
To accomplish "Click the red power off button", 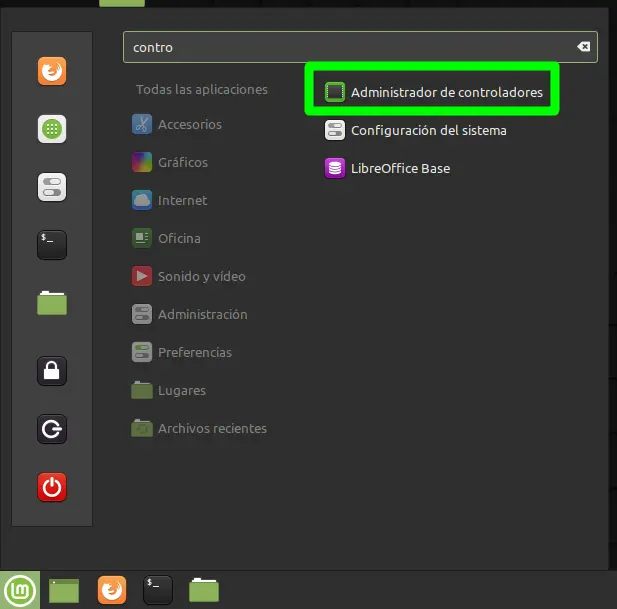I will 52,487.
